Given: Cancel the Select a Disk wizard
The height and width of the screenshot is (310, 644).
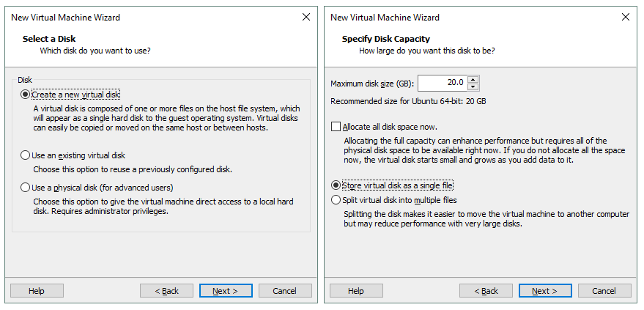Looking at the screenshot, I should click(x=284, y=291).
